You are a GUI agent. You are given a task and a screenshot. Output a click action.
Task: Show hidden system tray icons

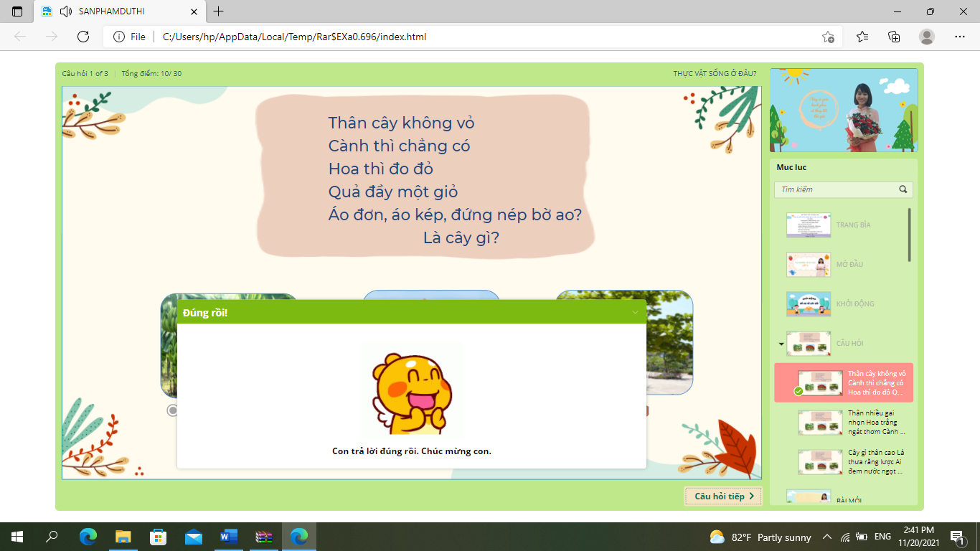(x=826, y=537)
